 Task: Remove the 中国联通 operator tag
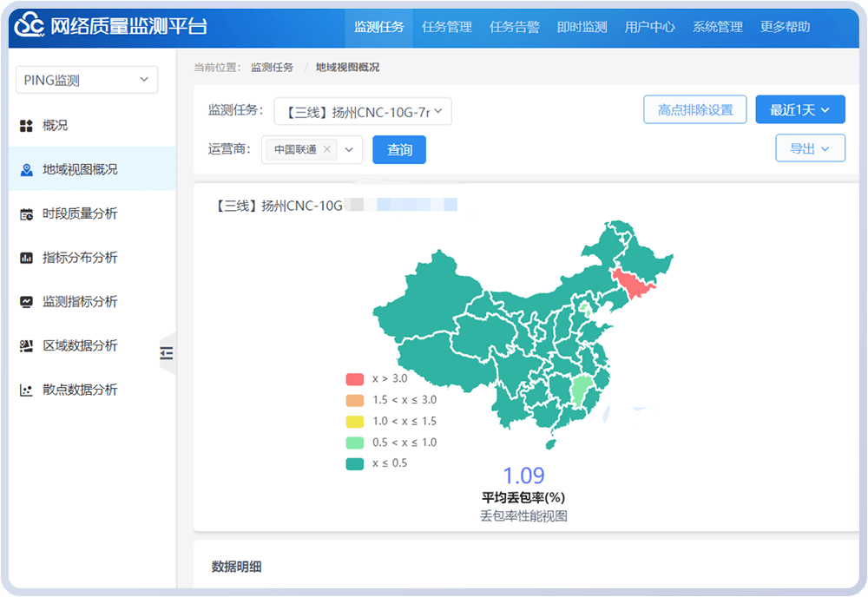click(327, 149)
